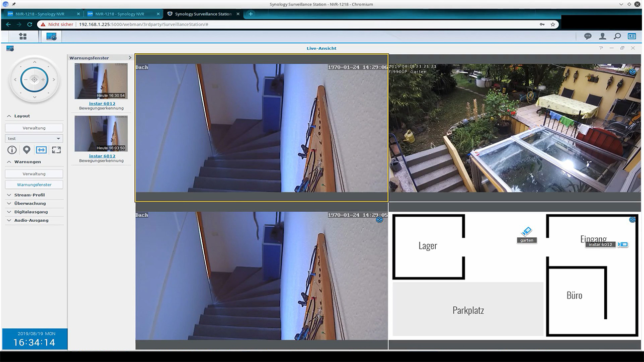Click the E-Map location pin icon
This screenshot has width=644, height=362.
click(27, 150)
